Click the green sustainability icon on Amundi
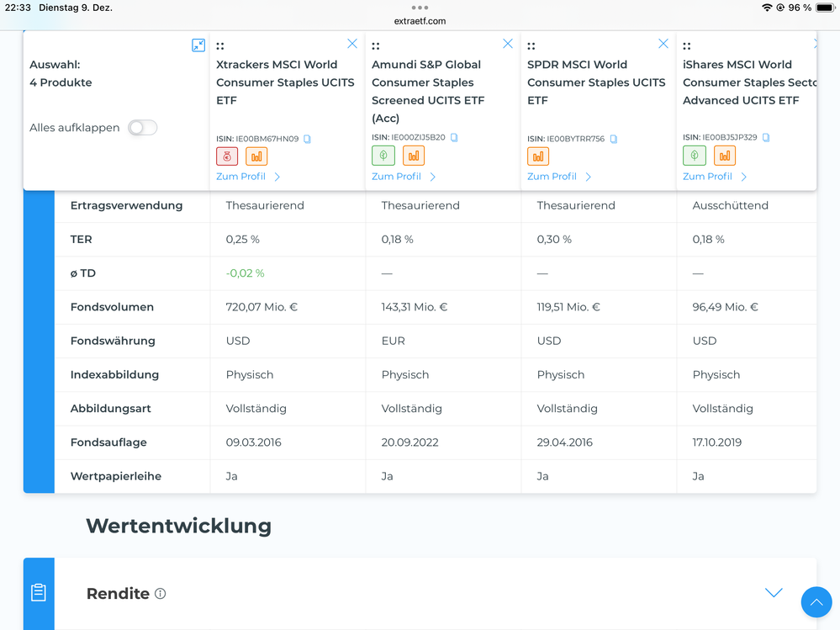 point(383,156)
